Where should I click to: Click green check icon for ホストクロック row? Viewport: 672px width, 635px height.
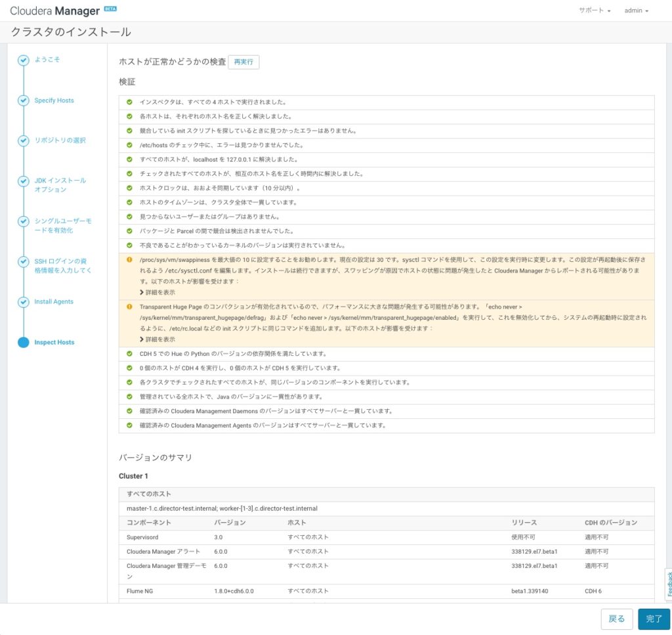tap(129, 188)
